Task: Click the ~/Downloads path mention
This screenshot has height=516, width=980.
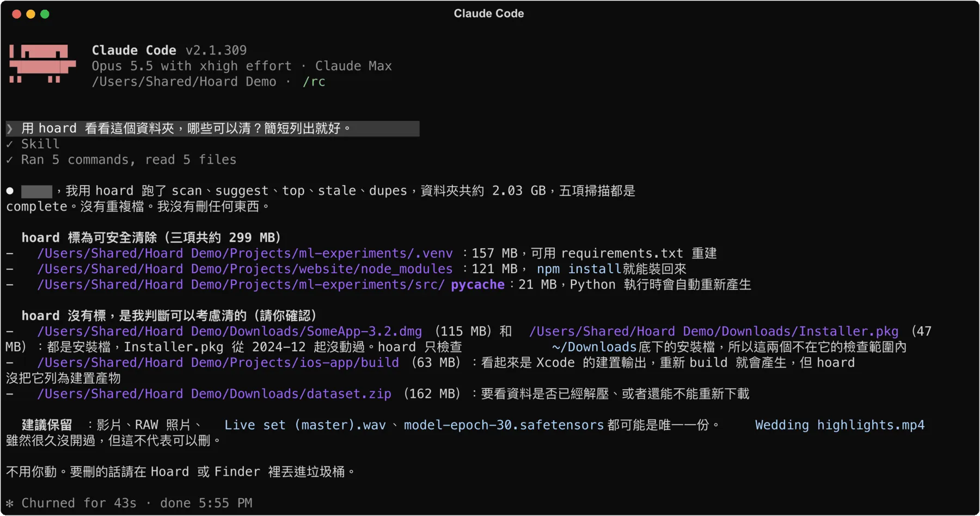Action: click(x=594, y=347)
